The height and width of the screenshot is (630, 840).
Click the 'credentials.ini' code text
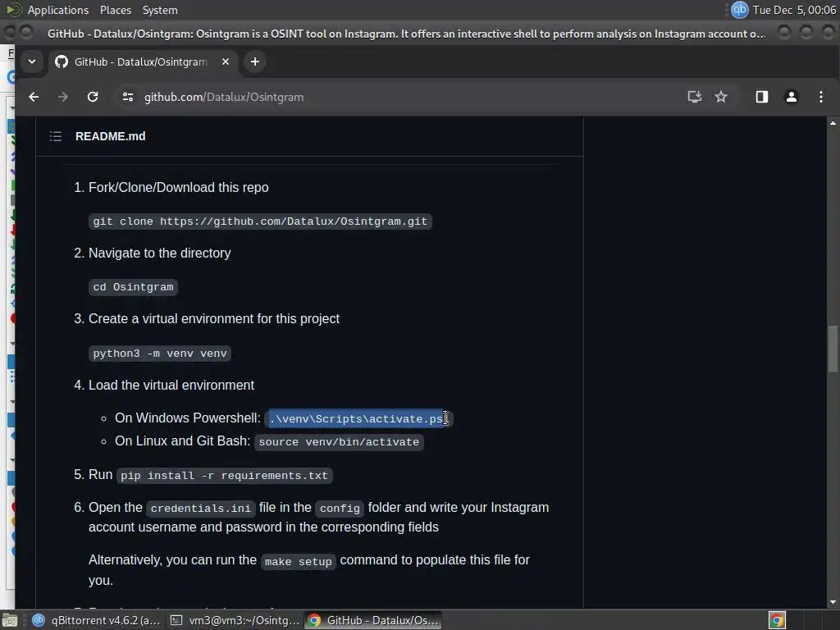200,508
